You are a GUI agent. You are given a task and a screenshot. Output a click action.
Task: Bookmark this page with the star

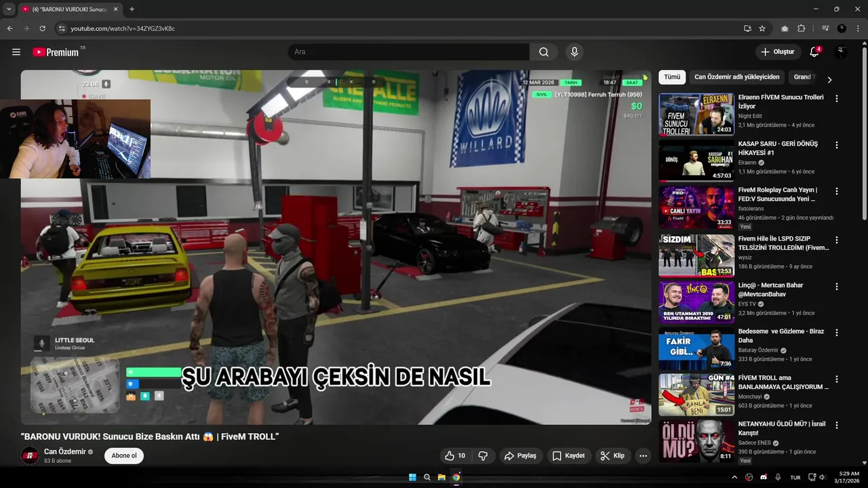[762, 28]
